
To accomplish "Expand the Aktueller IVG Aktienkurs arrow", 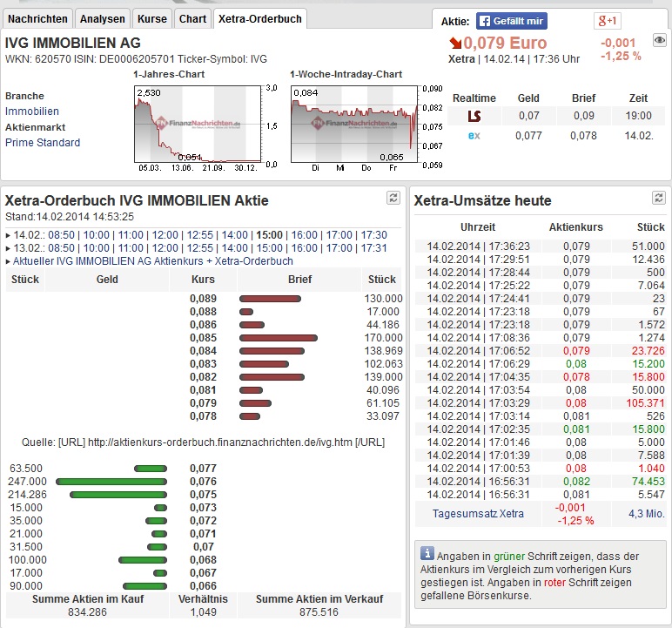I will click(8, 261).
